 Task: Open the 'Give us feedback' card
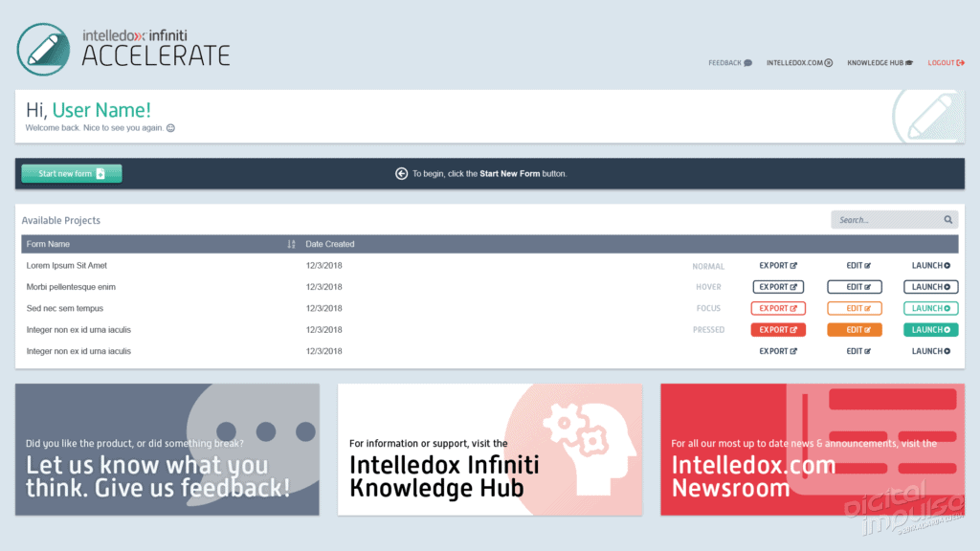pyautogui.click(x=167, y=450)
